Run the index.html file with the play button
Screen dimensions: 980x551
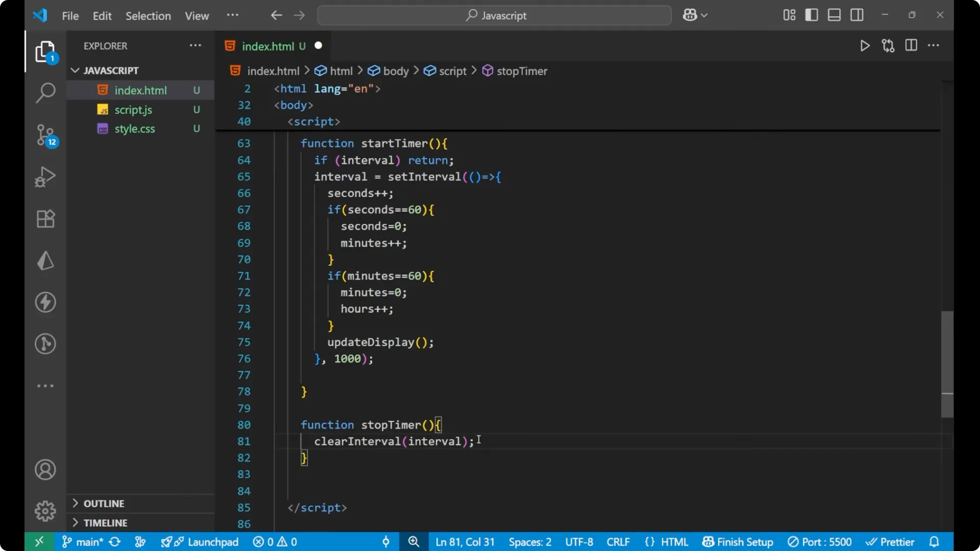click(865, 45)
